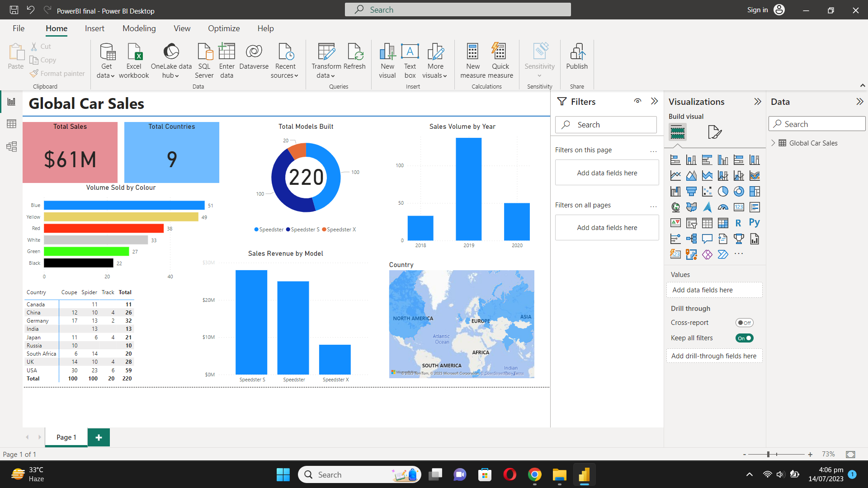Select the Page 1 tab
Viewport: 868px width, 488px height.
coord(66,437)
